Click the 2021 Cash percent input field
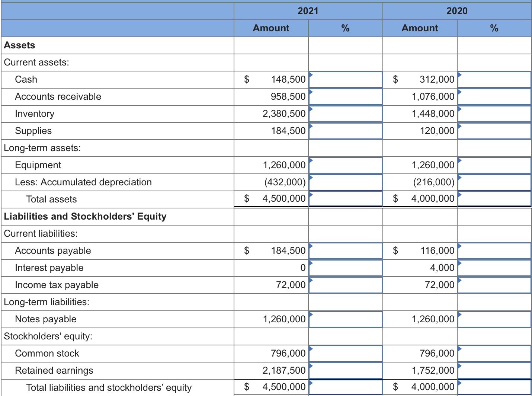This screenshot has width=532, height=396. click(x=345, y=79)
